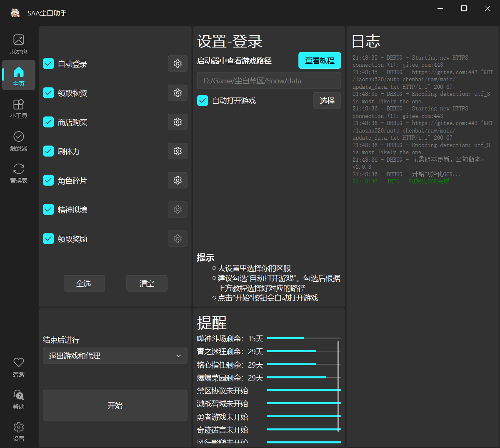Click the 设置-登录 panel heading
This screenshot has width=500, height=448.
pos(230,41)
